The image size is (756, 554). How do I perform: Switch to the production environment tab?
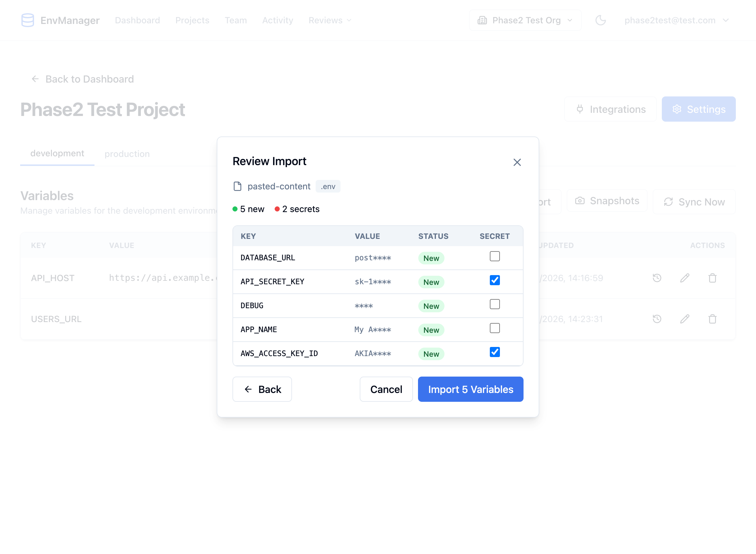tap(127, 153)
